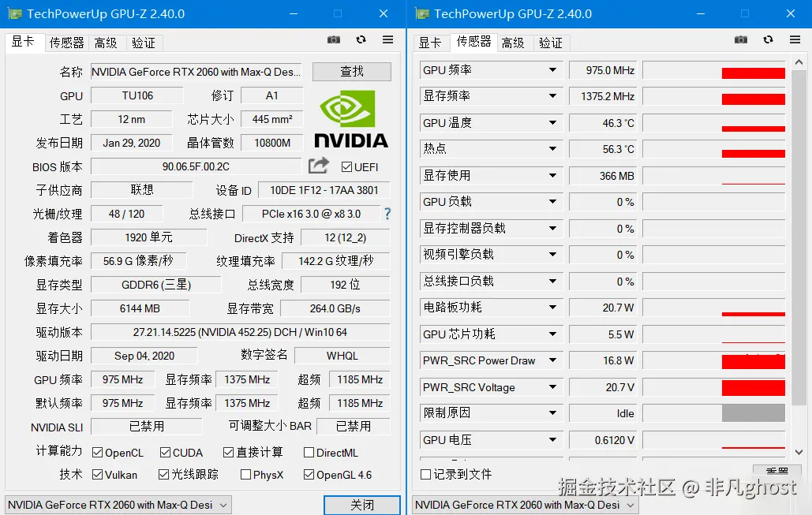This screenshot has width=812, height=515.
Task: Open the 电路板功耗 sensor dropdown
Action: coord(552,308)
